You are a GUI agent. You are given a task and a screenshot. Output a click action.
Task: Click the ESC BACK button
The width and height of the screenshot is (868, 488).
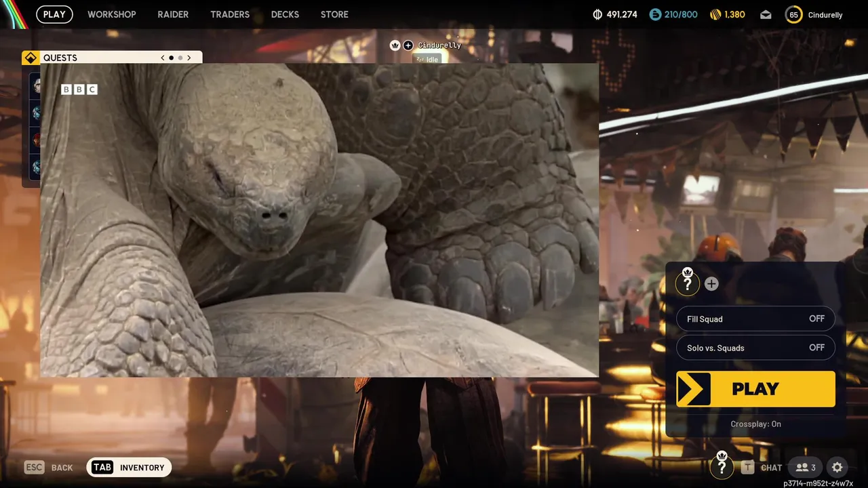(x=48, y=467)
